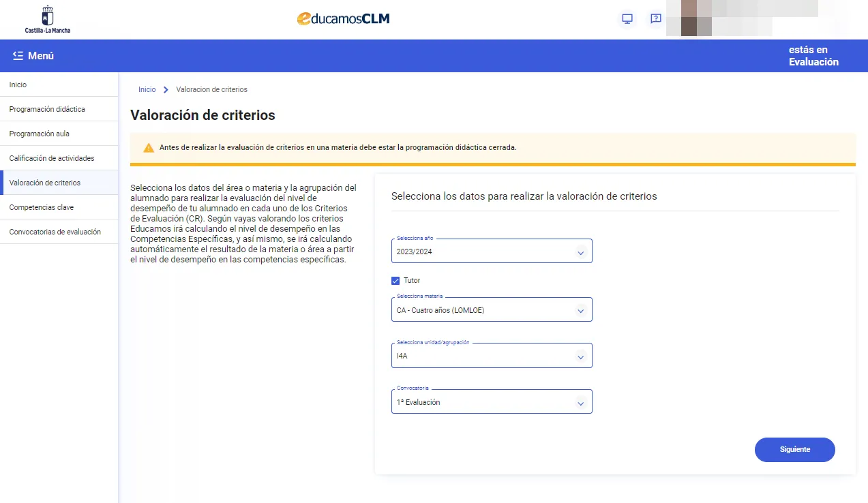The width and height of the screenshot is (868, 503).
Task: Open the breadcrumb arrow after Inicio
Action: 164,89
